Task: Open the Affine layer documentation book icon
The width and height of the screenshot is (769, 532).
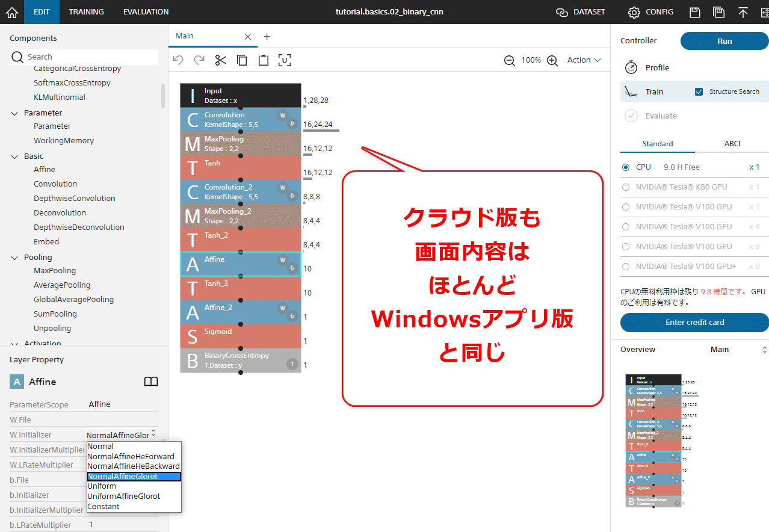Action: tap(151, 381)
